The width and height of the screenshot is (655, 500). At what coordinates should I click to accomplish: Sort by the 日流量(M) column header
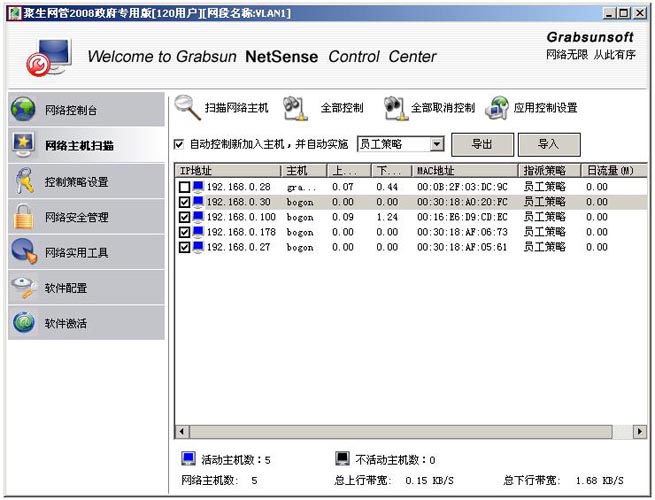point(614,170)
